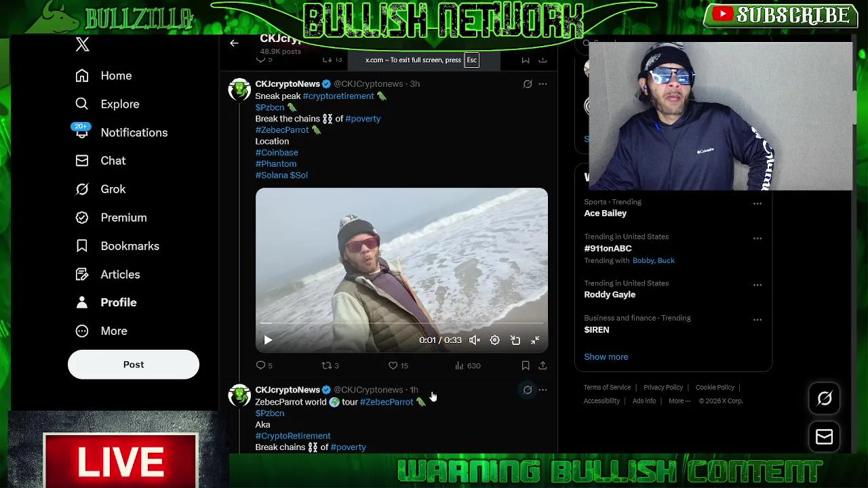This screenshot has height=488, width=868.
Task: Open the X logo home icon
Action: coord(82,45)
